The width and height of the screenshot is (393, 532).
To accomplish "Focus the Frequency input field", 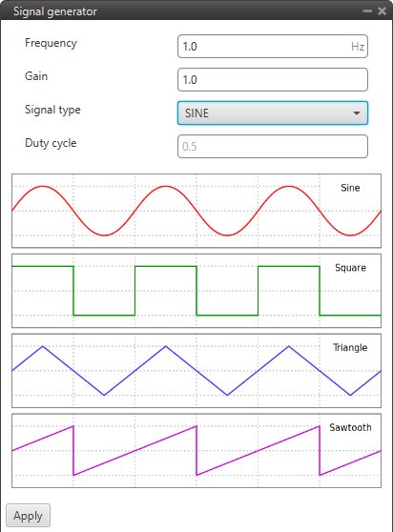I will 273,46.
